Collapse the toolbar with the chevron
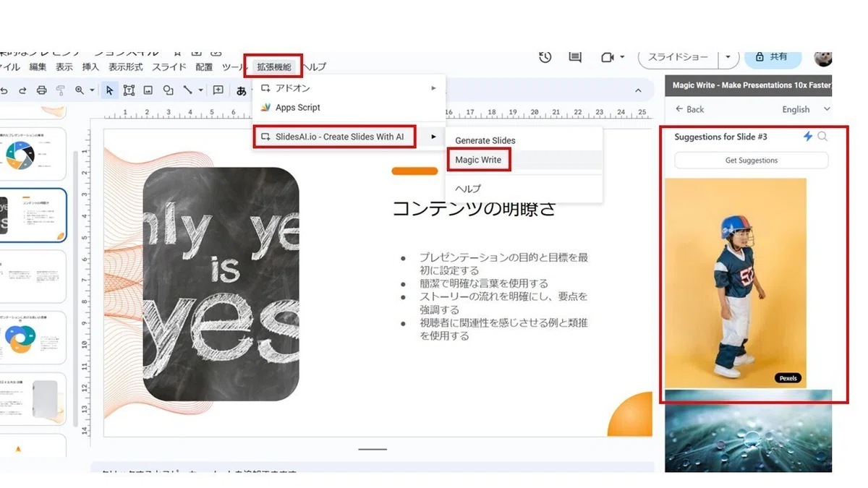This screenshot has width=868, height=488. 638,90
